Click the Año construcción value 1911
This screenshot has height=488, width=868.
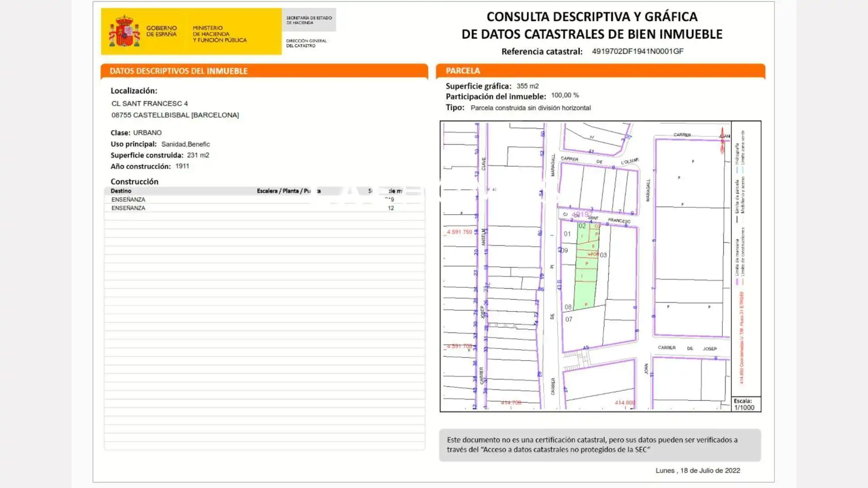(182, 166)
